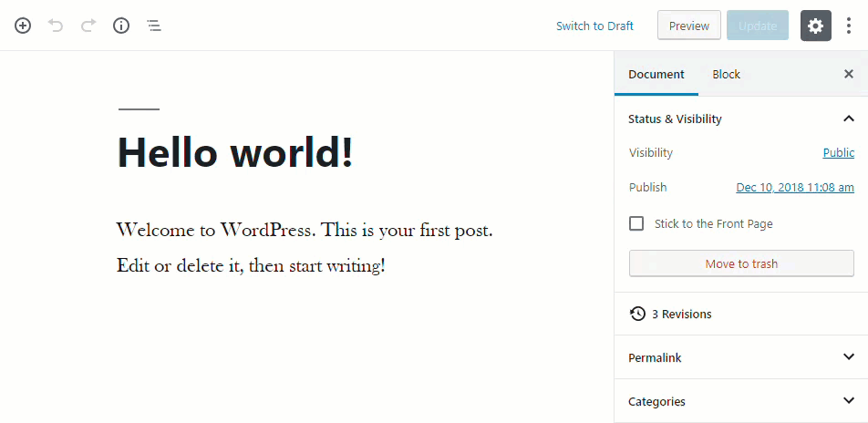Image resolution: width=868 pixels, height=423 pixels.
Task: Open more tools and options menu
Action: tap(849, 26)
